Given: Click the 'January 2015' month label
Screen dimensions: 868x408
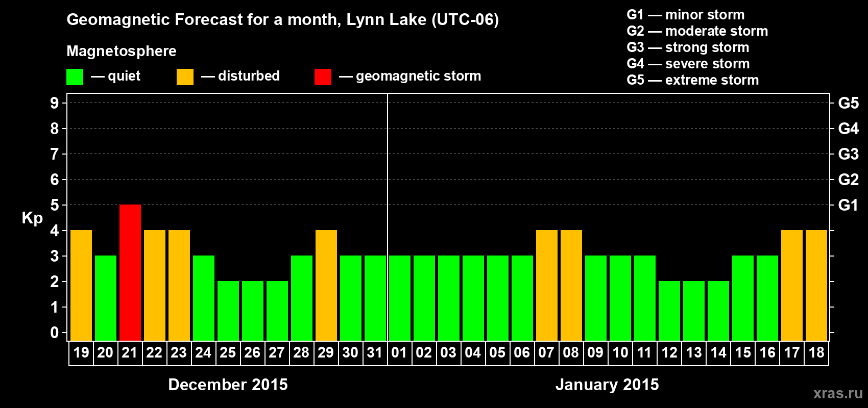Looking at the screenshot, I should pos(607,385).
